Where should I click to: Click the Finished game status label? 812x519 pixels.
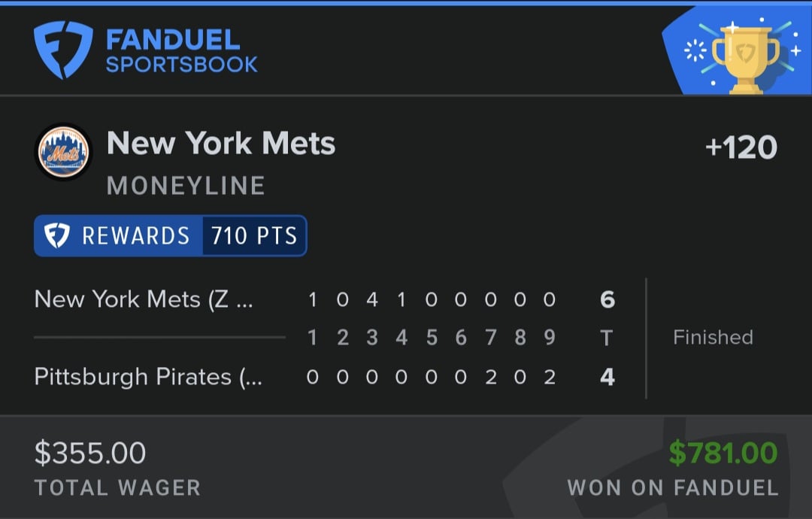point(713,337)
